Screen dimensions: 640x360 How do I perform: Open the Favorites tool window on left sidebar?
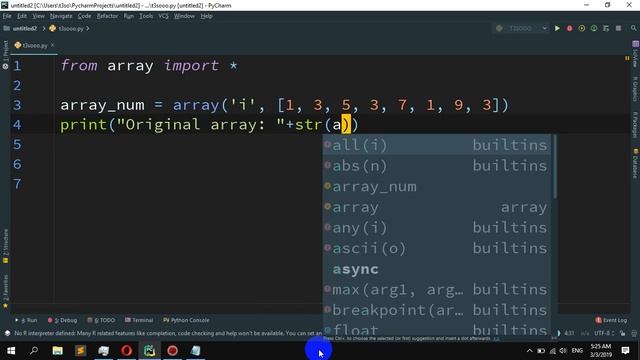5,291
